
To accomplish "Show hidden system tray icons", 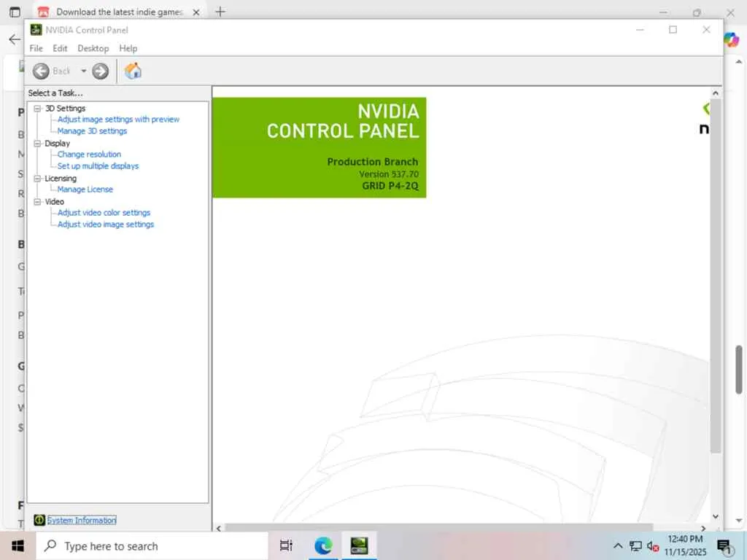I will pyautogui.click(x=617, y=545).
